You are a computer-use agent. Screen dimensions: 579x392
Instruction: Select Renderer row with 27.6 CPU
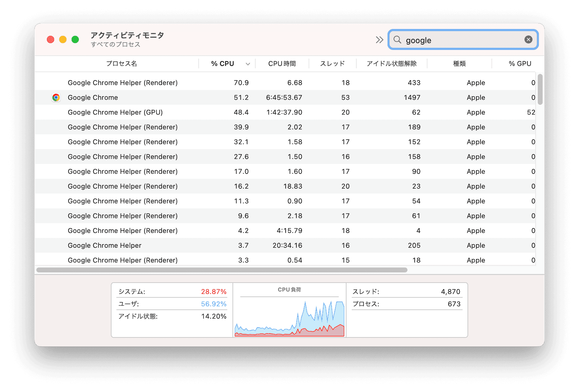(285, 157)
